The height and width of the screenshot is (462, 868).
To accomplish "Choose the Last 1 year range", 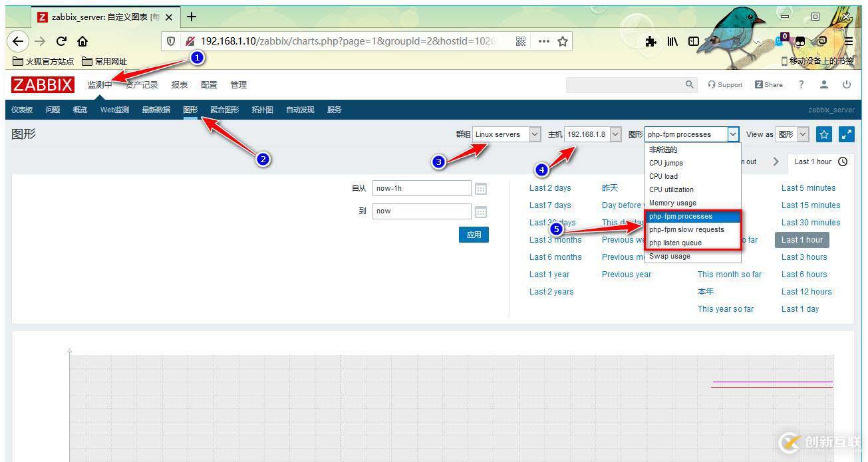I will 549,275.
